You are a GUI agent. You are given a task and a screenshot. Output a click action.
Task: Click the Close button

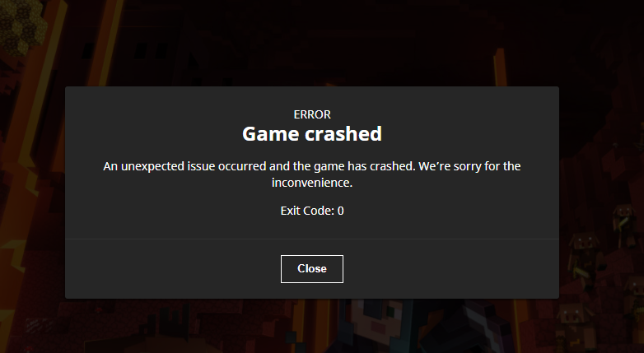tap(312, 269)
